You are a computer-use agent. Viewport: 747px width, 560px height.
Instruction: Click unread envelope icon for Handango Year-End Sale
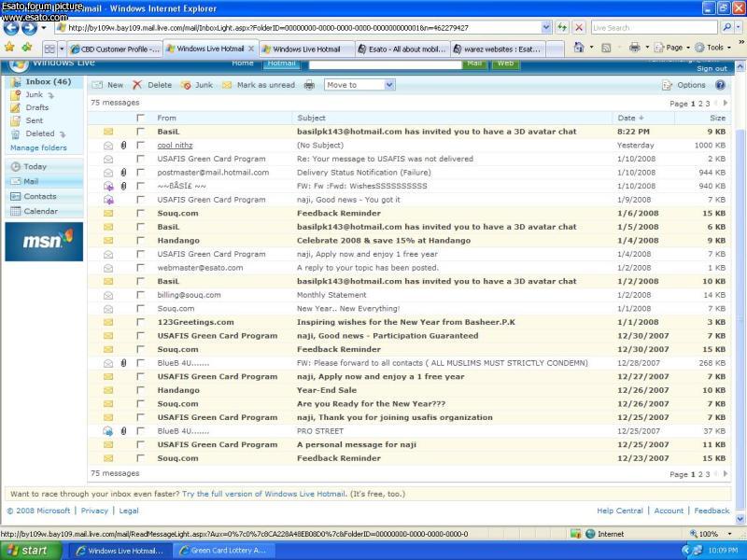coord(108,390)
